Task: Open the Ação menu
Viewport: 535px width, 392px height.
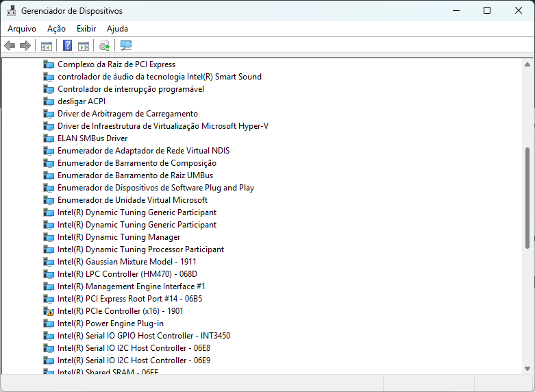Action: coord(56,29)
